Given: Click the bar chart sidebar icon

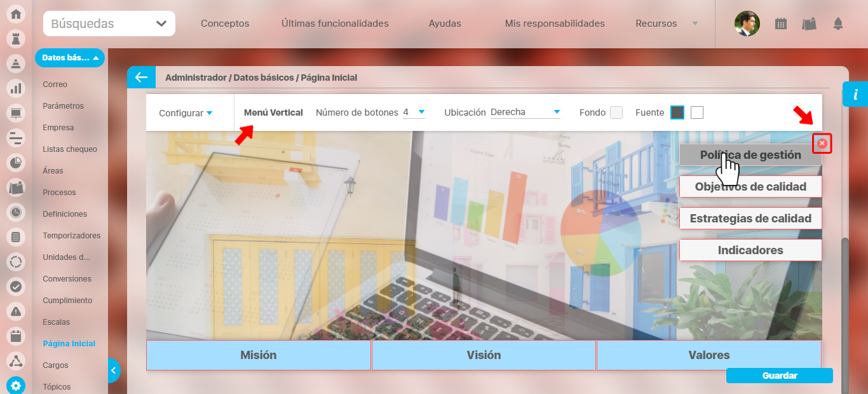Looking at the screenshot, I should (x=16, y=88).
